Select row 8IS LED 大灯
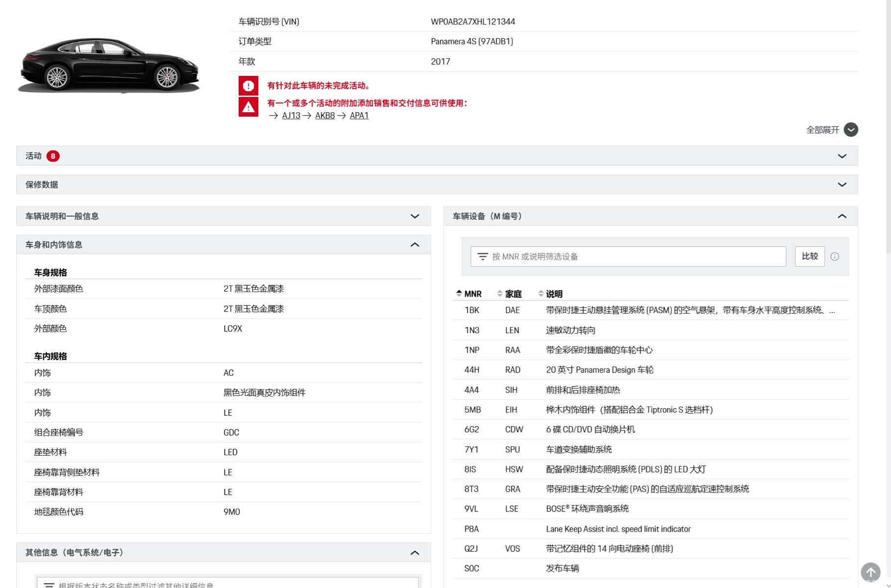The height and width of the screenshot is (588, 891). [651, 469]
